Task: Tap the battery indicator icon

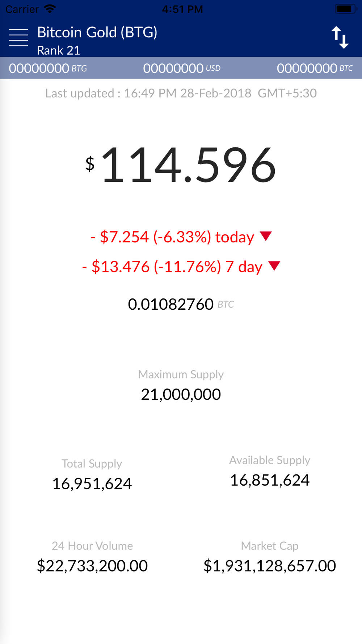Action: click(x=345, y=9)
